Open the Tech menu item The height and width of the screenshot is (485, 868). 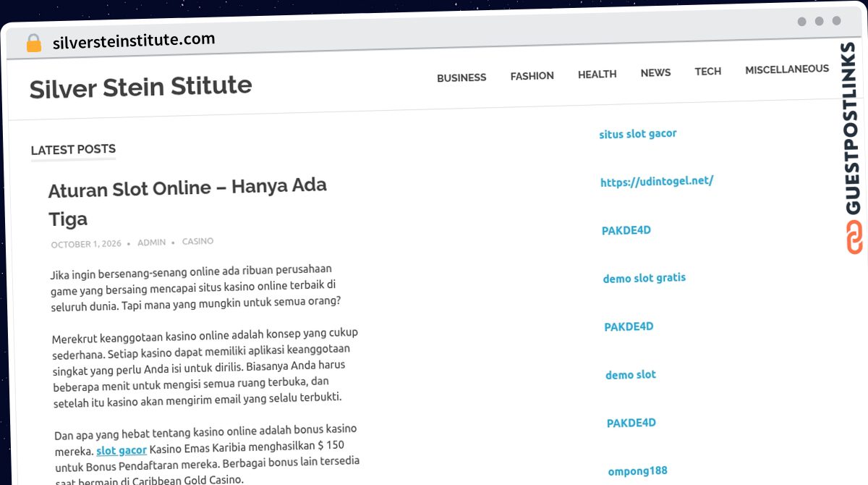point(707,71)
